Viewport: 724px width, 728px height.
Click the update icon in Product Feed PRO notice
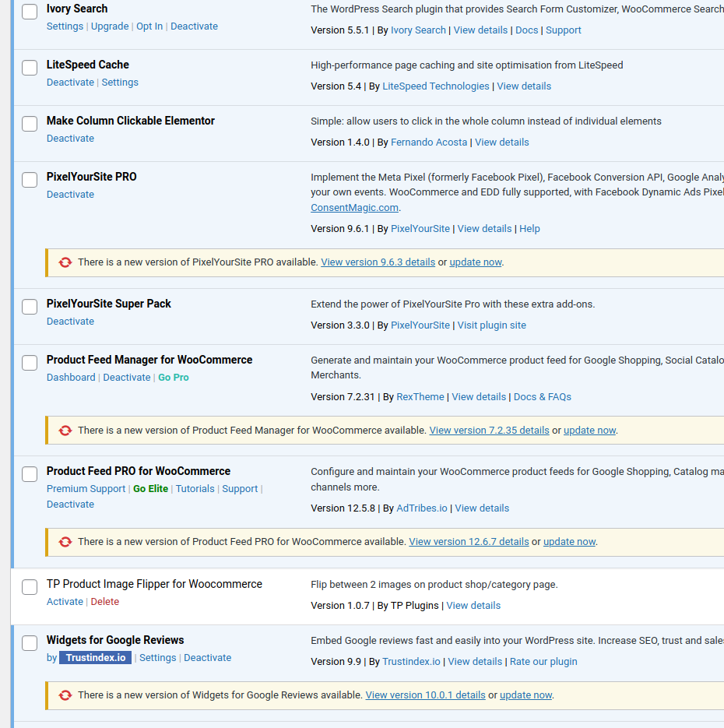[x=65, y=542]
